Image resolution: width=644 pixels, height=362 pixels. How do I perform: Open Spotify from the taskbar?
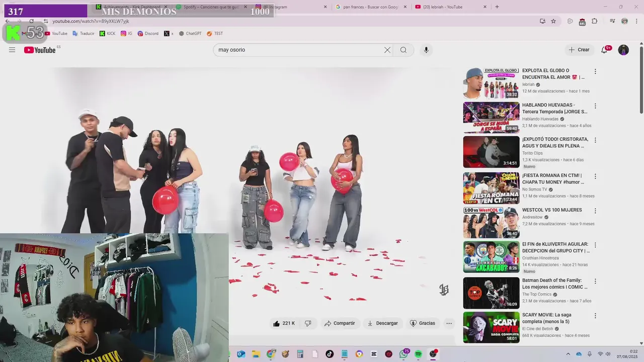point(419,354)
